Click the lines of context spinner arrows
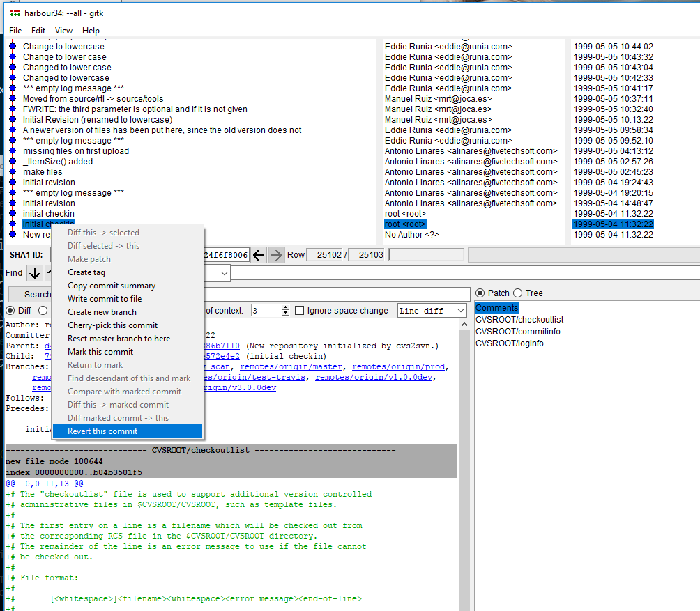Viewport: 700px width, 611px height. pyautogui.click(x=284, y=311)
